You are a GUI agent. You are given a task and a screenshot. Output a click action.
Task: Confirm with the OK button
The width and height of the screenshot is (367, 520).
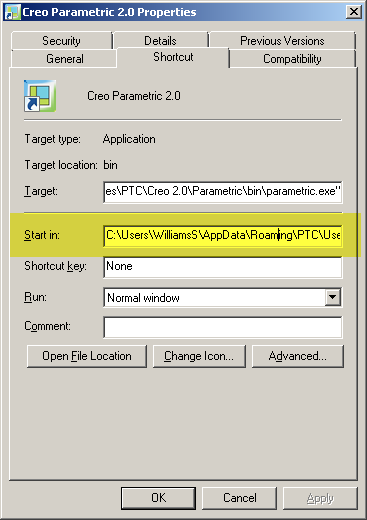158,498
